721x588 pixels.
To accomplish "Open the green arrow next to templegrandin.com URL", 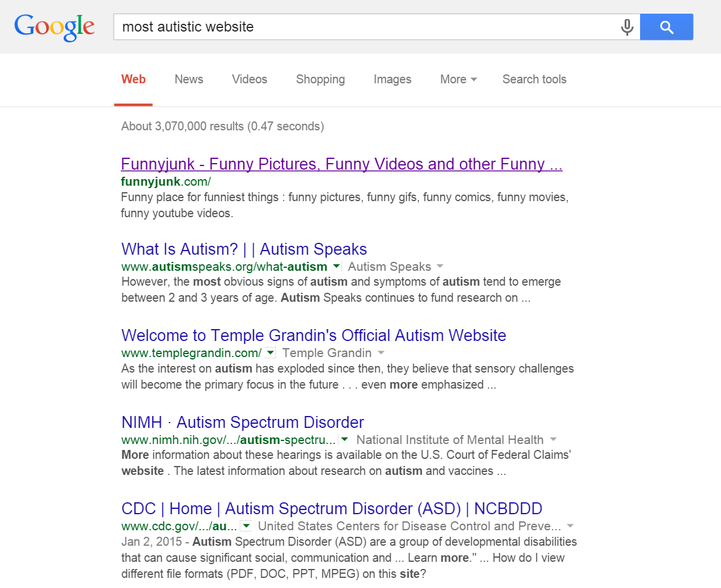I will 270,353.
